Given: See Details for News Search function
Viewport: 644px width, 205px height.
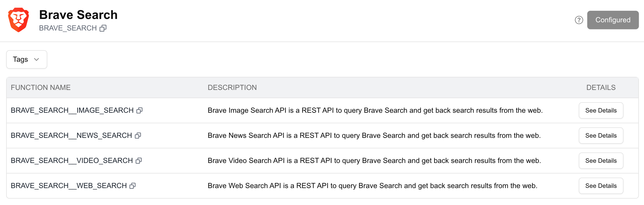Looking at the screenshot, I should click(601, 136).
